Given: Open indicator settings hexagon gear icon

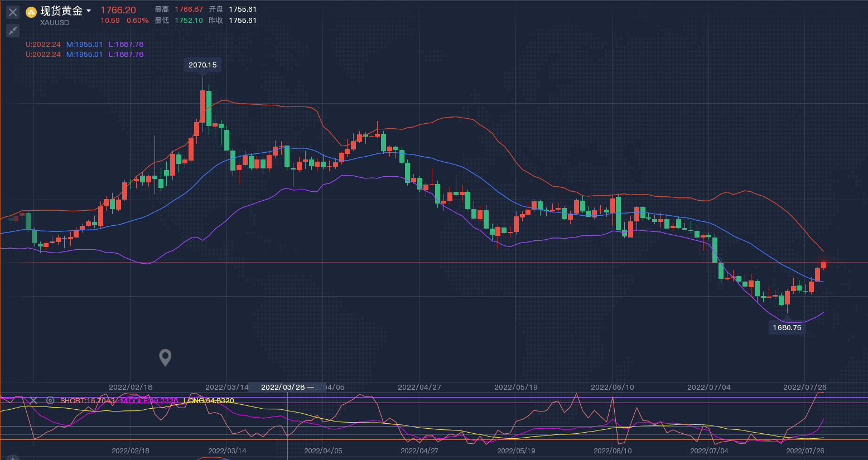Looking at the screenshot, I should tap(50, 400).
